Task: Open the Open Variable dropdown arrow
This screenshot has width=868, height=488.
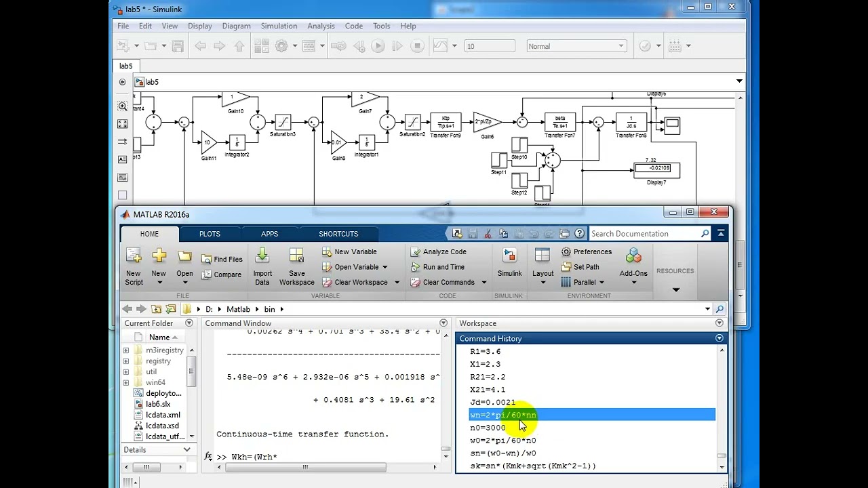Action: pos(384,267)
